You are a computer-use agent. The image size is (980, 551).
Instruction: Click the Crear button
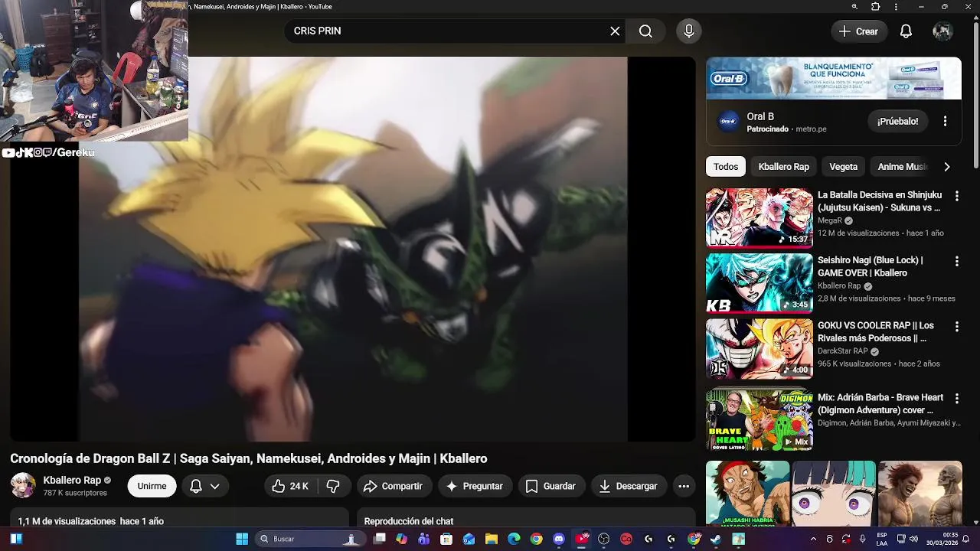click(858, 31)
